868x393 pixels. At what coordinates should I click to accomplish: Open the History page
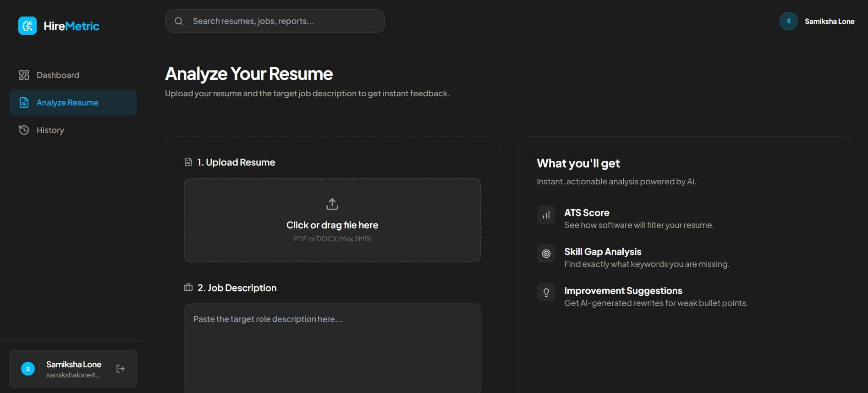coord(73,130)
